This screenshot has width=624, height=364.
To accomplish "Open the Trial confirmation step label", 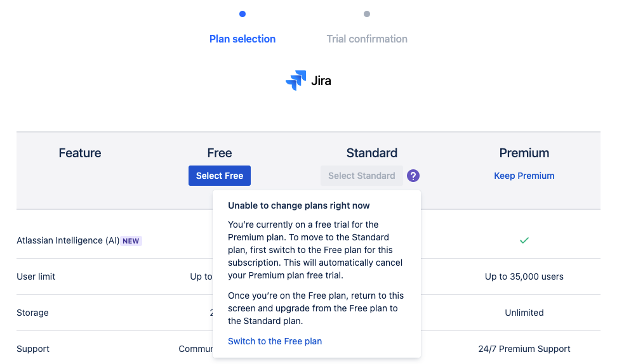I will pyautogui.click(x=367, y=39).
